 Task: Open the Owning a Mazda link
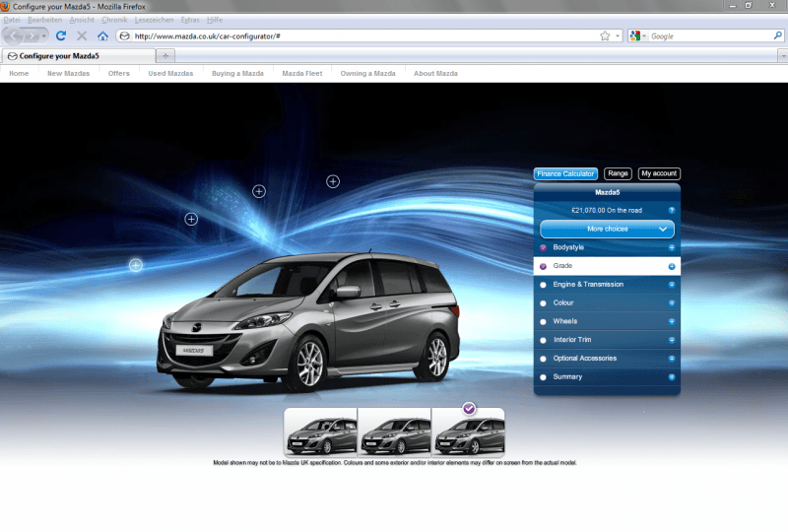(367, 74)
